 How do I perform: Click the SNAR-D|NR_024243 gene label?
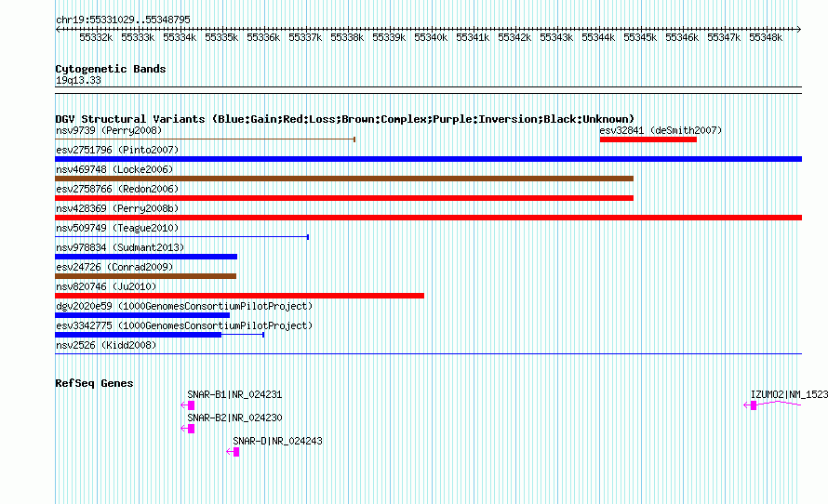(277, 441)
